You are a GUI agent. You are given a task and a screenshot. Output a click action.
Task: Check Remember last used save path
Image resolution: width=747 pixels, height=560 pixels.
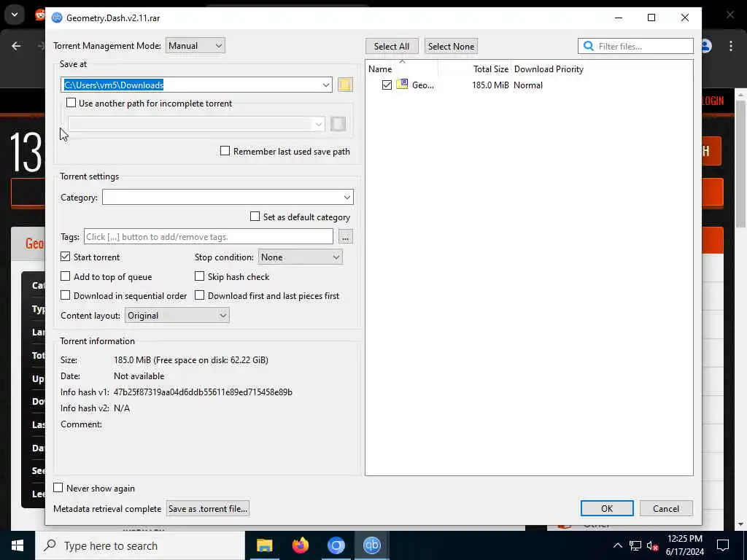pos(225,151)
